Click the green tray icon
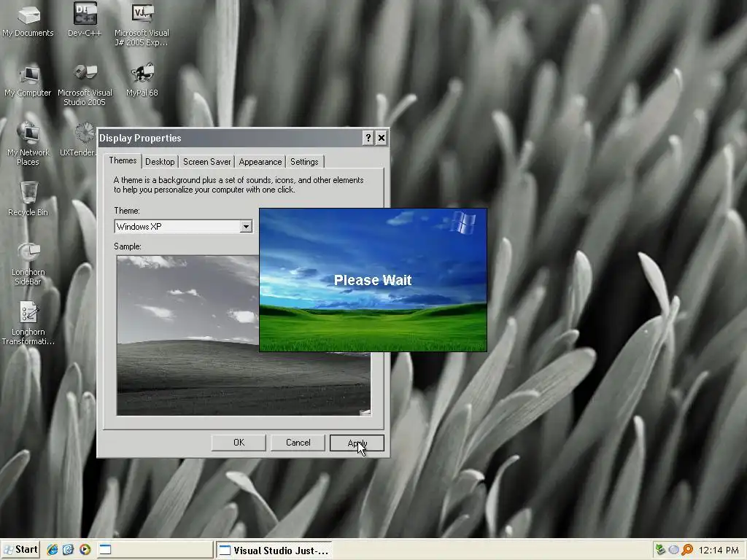 [659, 550]
